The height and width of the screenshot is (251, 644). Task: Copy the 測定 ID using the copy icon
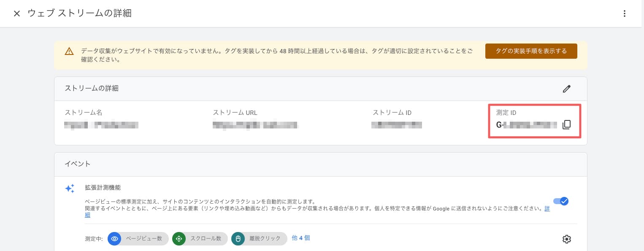(567, 125)
